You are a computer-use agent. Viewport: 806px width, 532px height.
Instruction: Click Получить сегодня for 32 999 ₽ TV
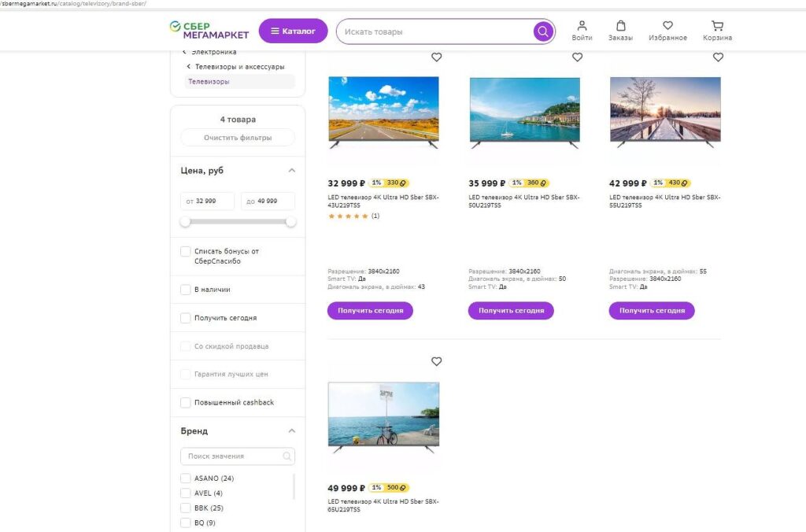coord(370,310)
